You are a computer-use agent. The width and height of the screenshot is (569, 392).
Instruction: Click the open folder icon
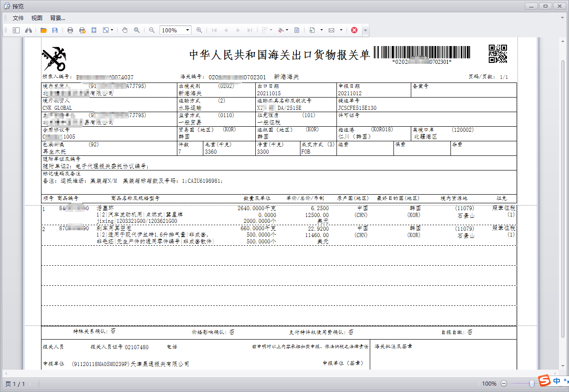click(x=44, y=30)
